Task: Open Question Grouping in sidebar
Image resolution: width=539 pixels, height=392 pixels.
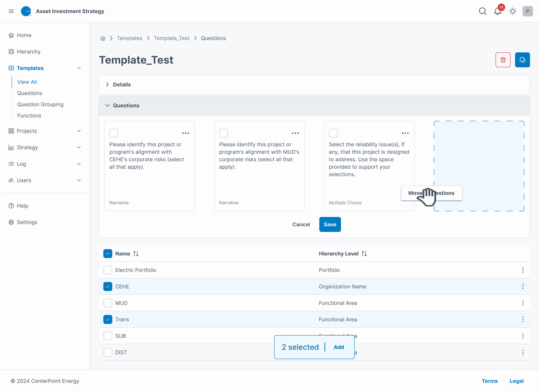Action: [x=40, y=104]
